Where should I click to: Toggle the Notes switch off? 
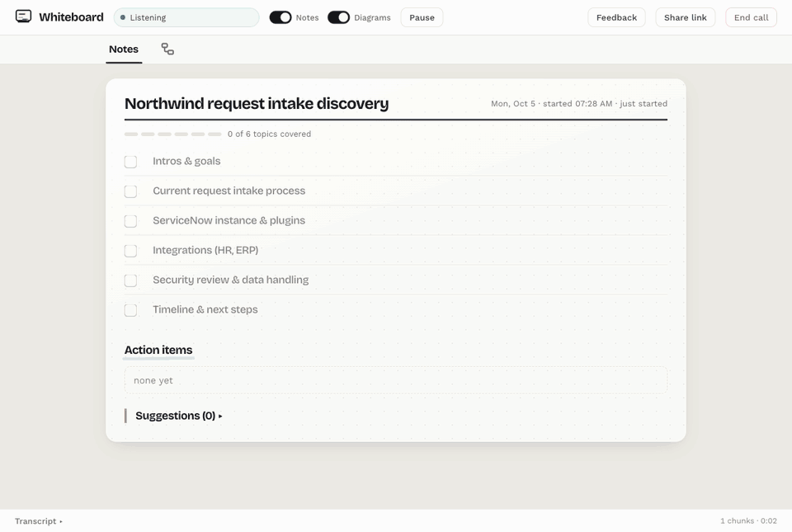pos(280,17)
